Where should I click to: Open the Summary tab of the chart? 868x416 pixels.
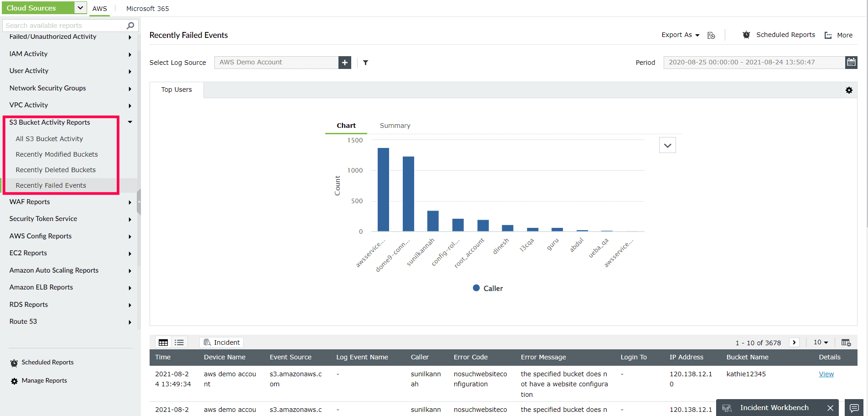pos(395,125)
